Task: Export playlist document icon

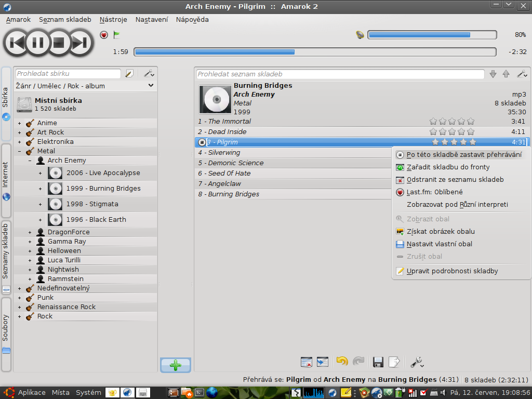Action: (394, 362)
